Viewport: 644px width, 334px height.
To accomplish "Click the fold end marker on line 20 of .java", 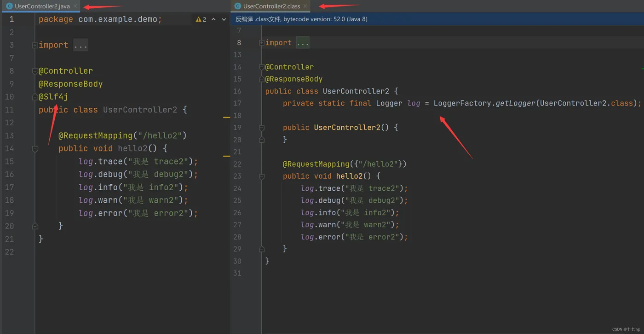I will coord(35,226).
